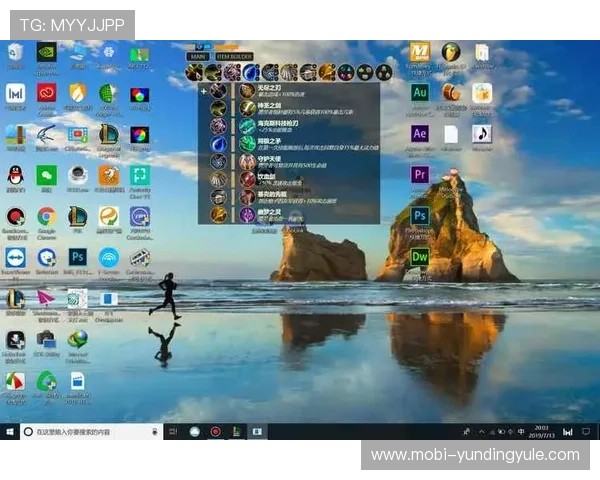Open the NVIDIA GeForce desktop icon

(x=46, y=52)
